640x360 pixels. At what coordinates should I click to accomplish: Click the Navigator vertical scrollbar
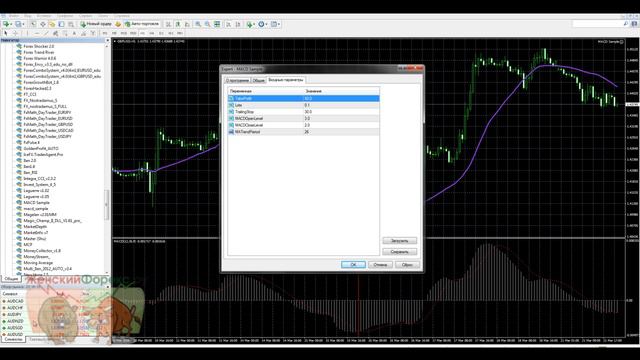[107, 204]
